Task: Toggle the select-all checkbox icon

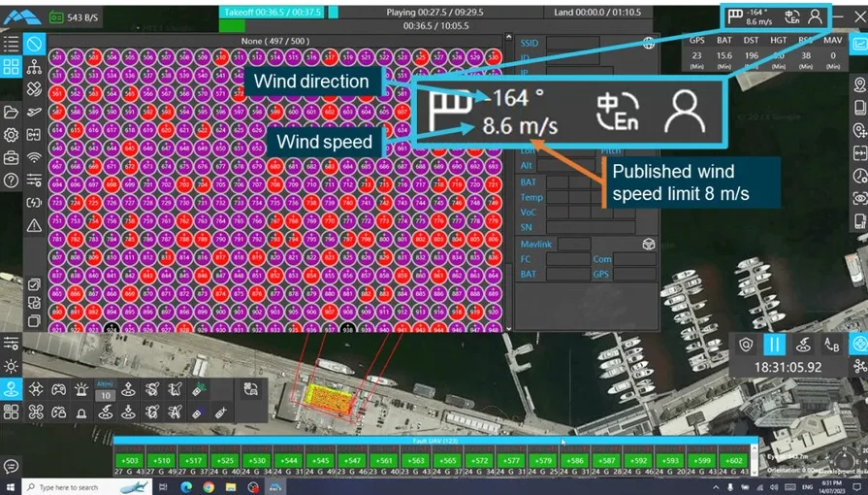Action: coord(34,285)
